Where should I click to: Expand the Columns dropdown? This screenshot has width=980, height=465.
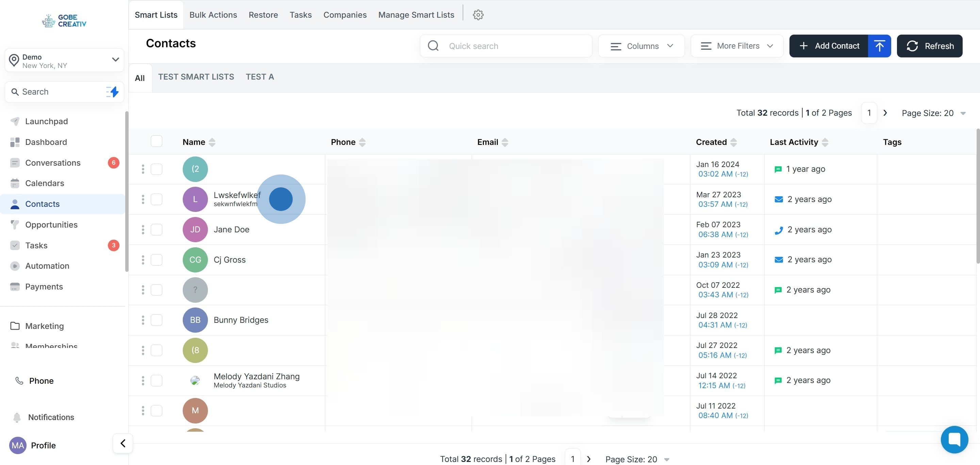pos(641,46)
